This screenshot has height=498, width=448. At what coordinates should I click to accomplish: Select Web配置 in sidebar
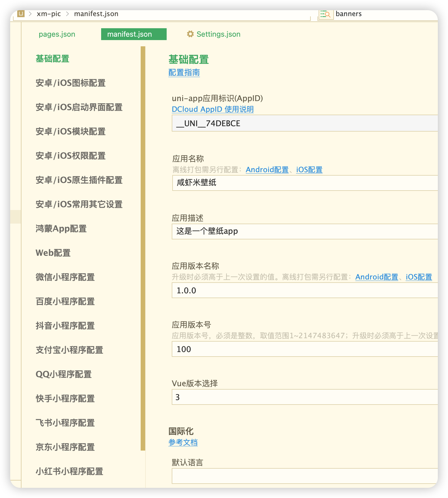click(x=53, y=253)
